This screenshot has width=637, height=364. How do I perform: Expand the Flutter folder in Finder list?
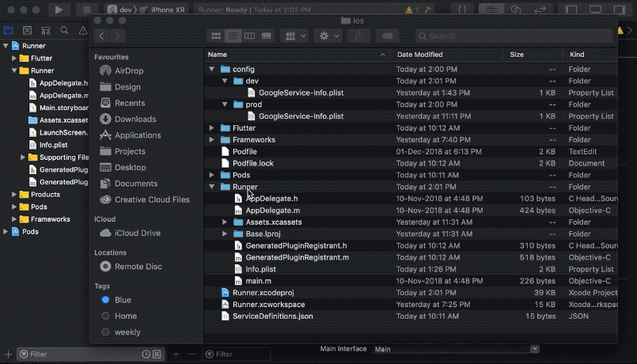tap(211, 128)
